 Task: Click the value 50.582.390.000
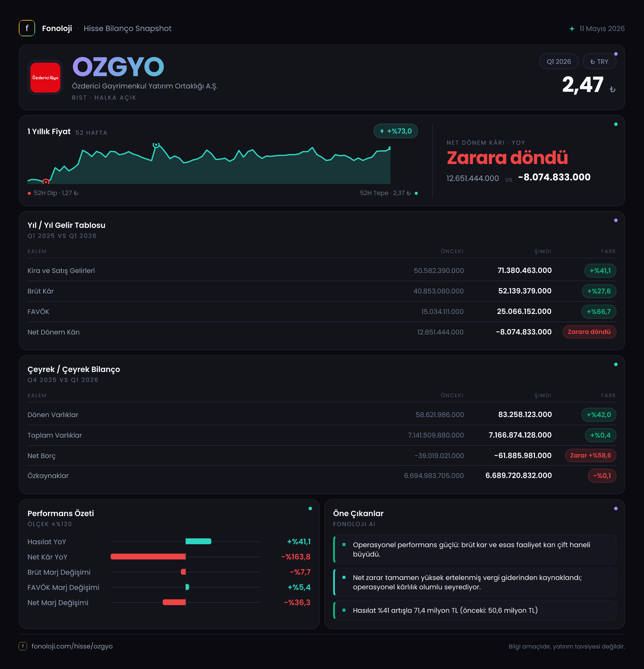pyautogui.click(x=439, y=271)
